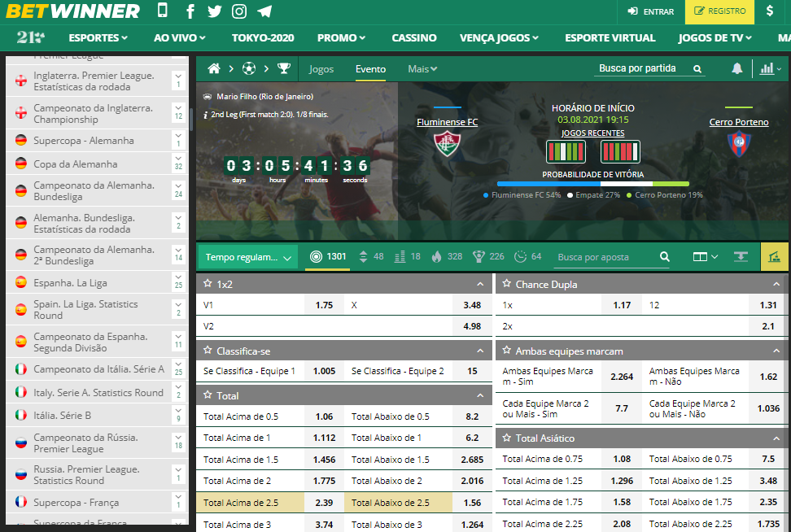Open the statistics bar chart icon

(x=767, y=68)
